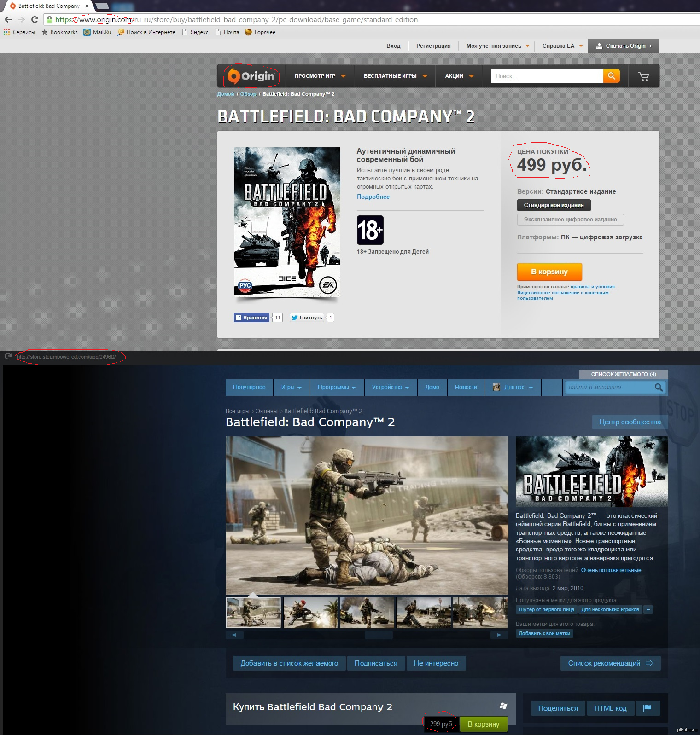Click the Steam report flag icon
Viewport: 700px width, 735px height.
coord(647,708)
